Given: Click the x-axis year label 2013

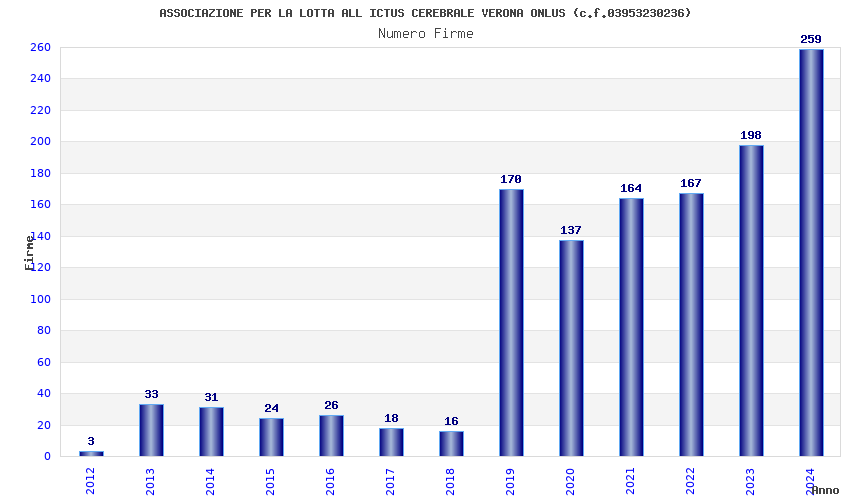Looking at the screenshot, I should click(x=151, y=481).
